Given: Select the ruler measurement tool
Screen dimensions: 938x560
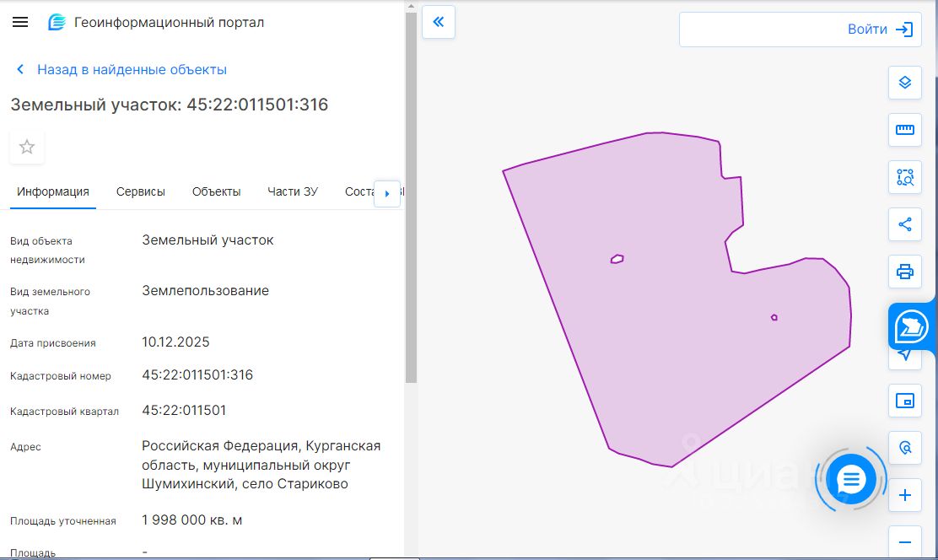Looking at the screenshot, I should tap(904, 130).
